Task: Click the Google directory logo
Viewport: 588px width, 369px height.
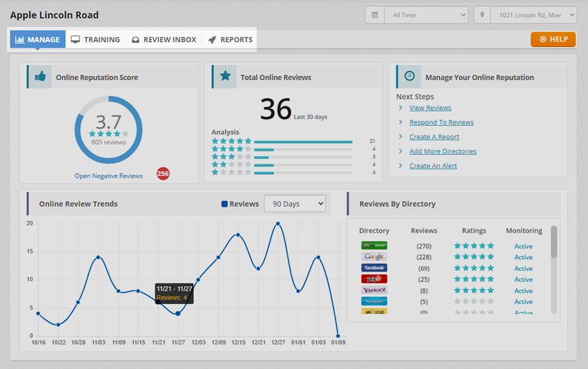Action: 374,257
